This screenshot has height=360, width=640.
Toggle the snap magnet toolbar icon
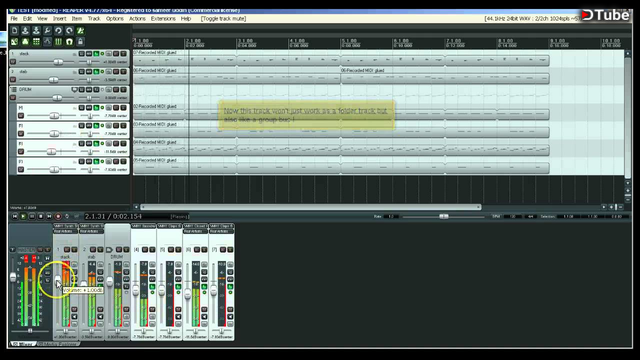click(69, 42)
